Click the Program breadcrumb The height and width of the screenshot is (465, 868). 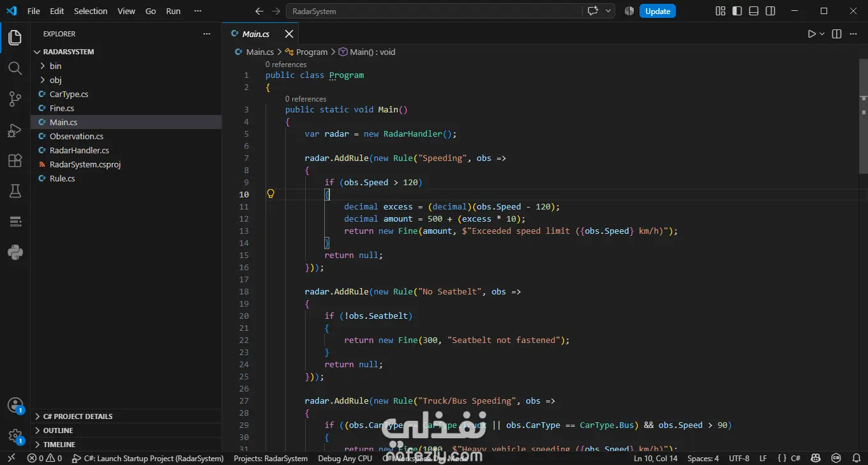point(306,52)
